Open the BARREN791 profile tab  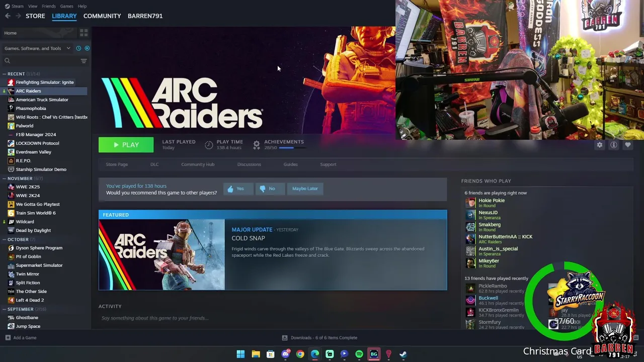click(x=145, y=16)
